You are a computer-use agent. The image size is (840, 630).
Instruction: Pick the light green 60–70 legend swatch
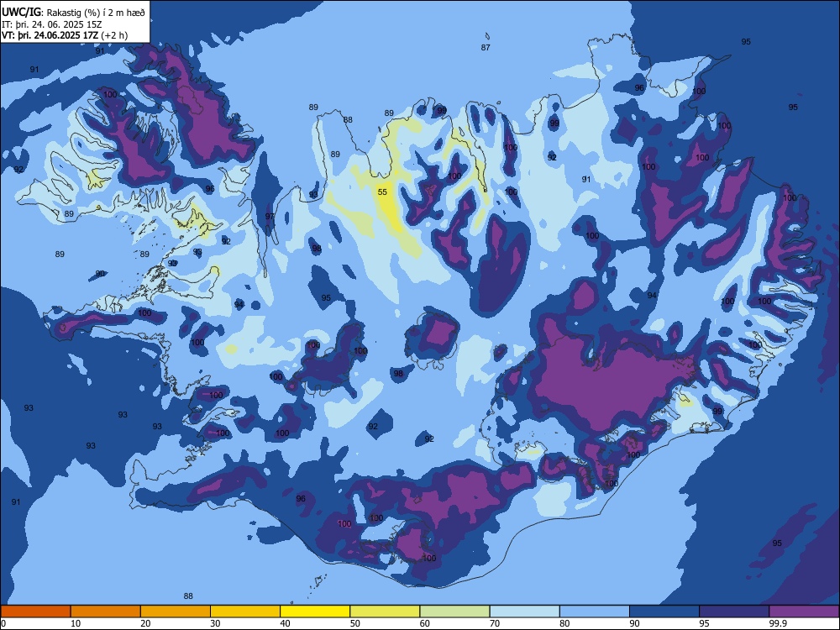coord(454,612)
